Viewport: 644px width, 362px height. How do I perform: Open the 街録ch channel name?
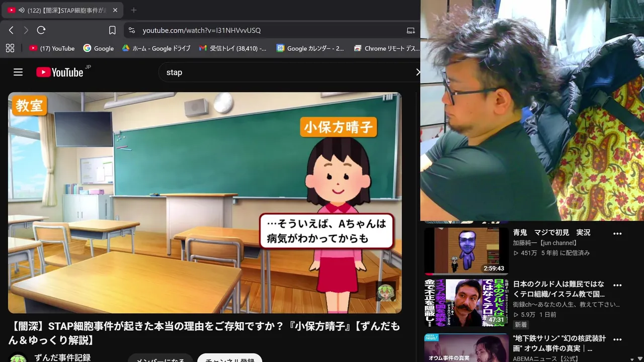pyautogui.click(x=567, y=305)
